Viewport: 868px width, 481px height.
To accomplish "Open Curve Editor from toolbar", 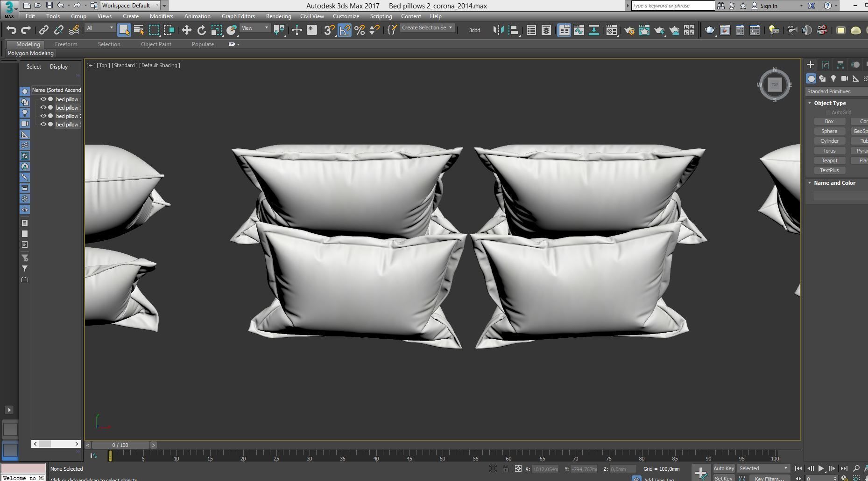I will [x=579, y=30].
